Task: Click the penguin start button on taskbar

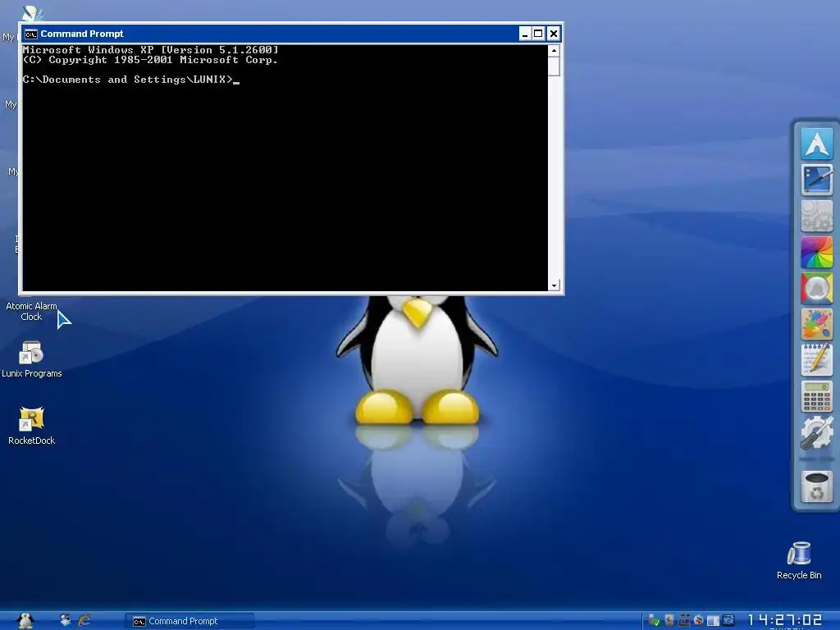Action: (25, 620)
